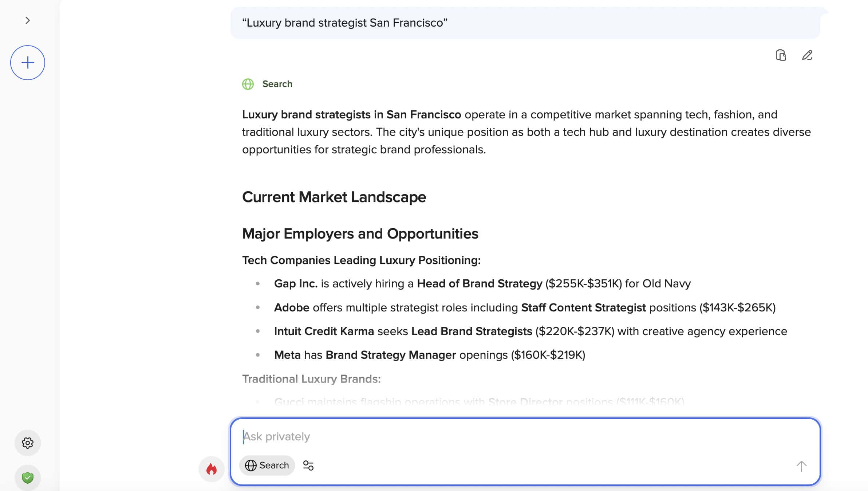This screenshot has height=491, width=868.
Task: Click the Traditional Luxury Brands subheading
Action: click(x=311, y=379)
